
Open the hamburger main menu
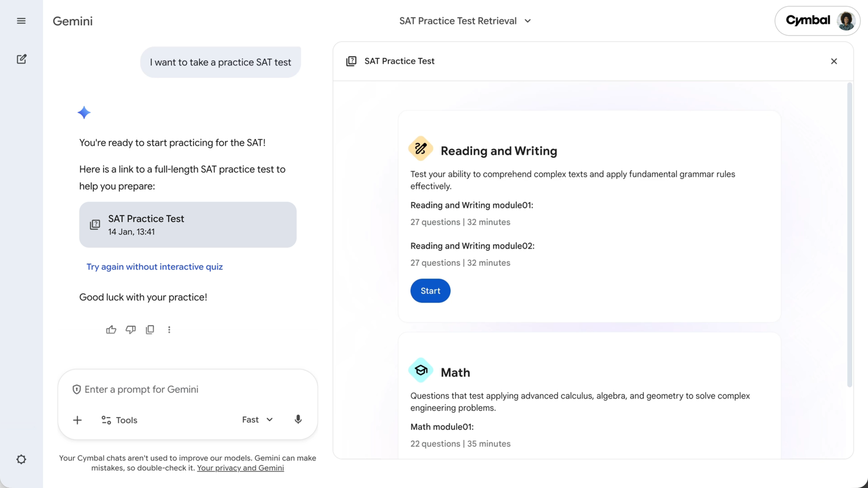[21, 21]
